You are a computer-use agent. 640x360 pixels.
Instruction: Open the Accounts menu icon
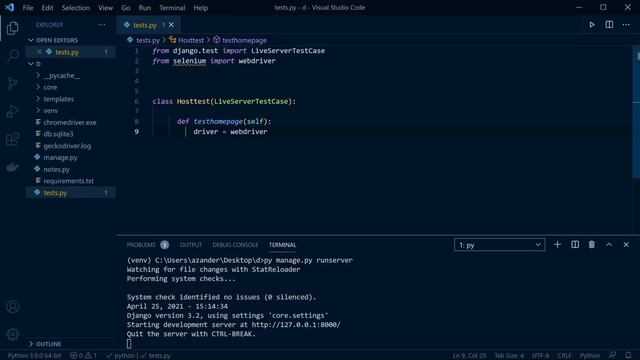click(13, 307)
